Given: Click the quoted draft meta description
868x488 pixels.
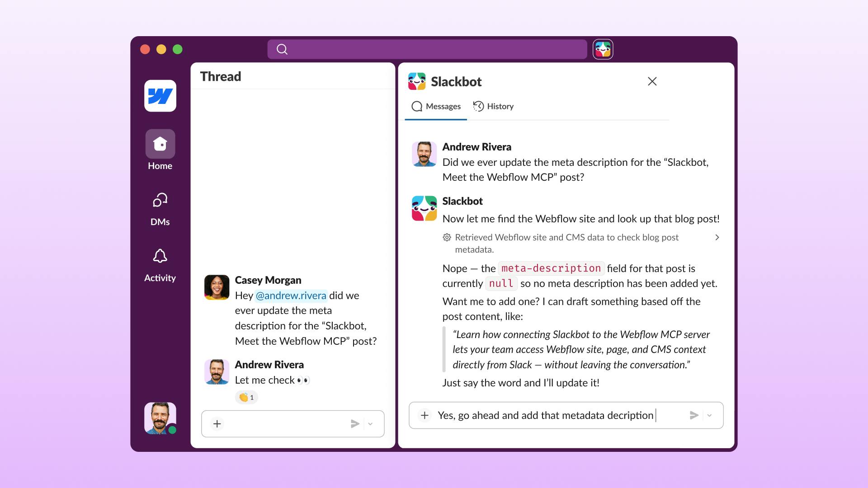Looking at the screenshot, I should 581,350.
